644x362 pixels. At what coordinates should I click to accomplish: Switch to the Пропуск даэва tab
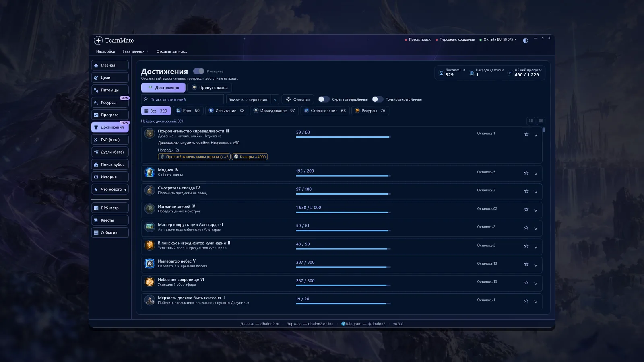[x=210, y=88]
